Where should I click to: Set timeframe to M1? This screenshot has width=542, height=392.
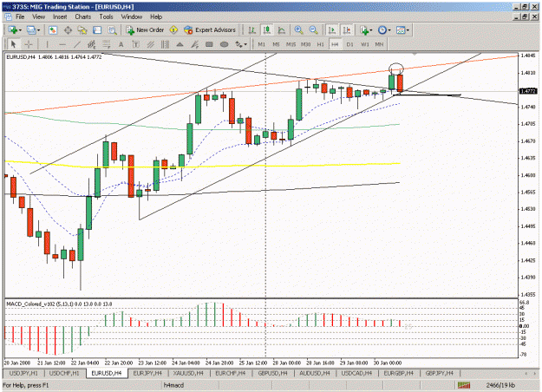[261, 44]
